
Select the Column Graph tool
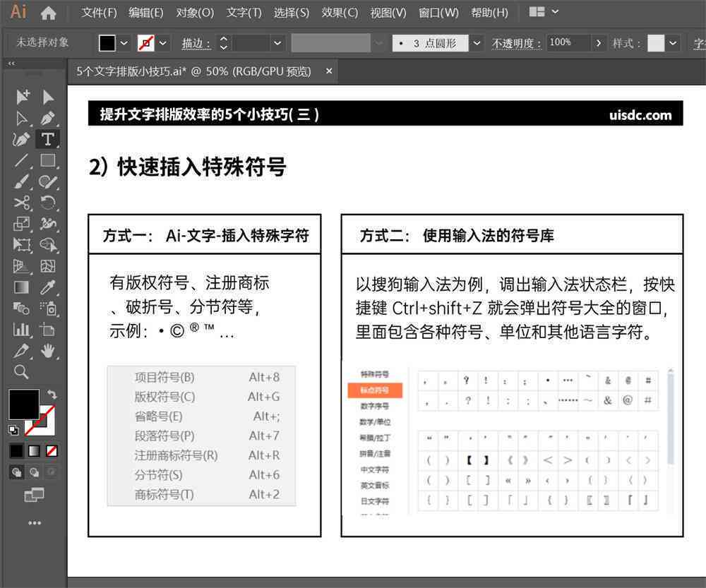tap(21, 330)
